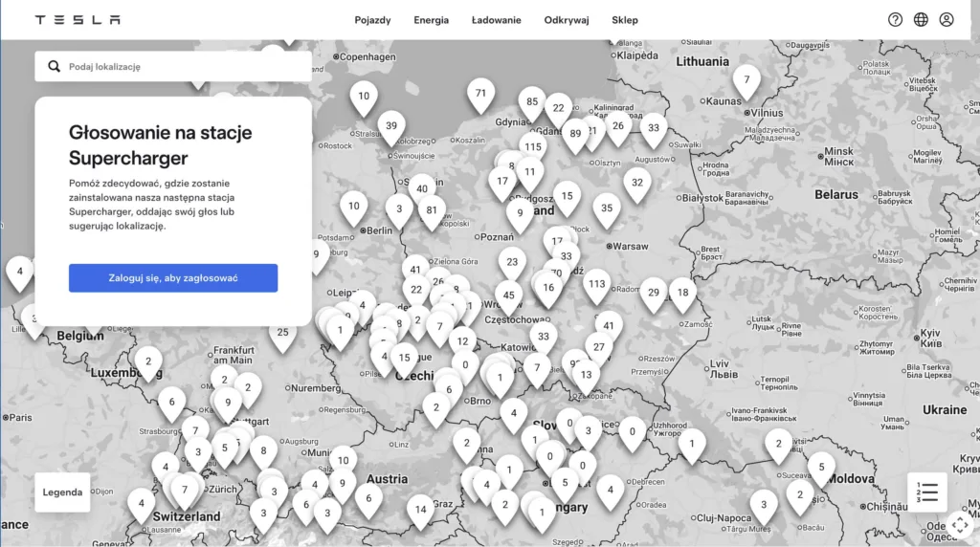Viewport: 980px width, 547px height.
Task: Open the user account icon
Action: [947, 19]
